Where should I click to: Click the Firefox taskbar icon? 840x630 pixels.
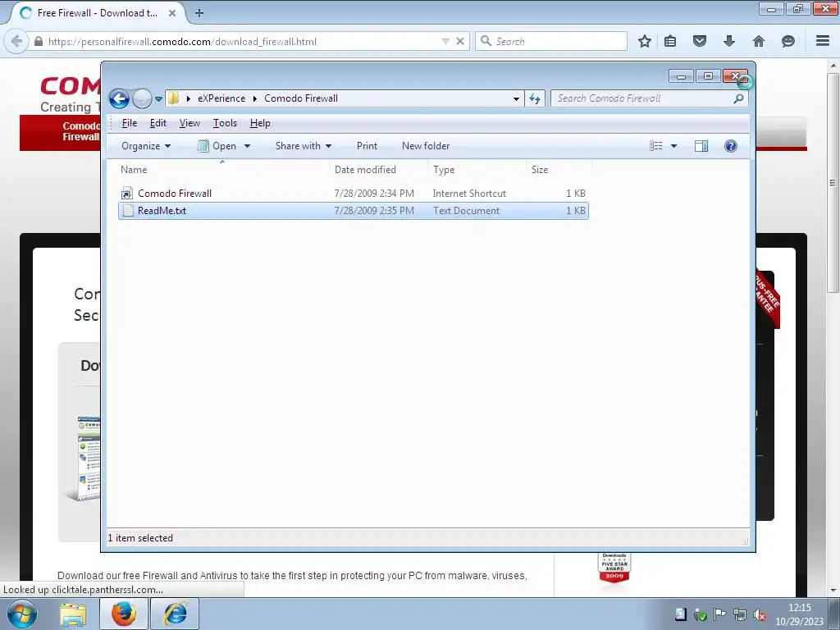coord(124,614)
